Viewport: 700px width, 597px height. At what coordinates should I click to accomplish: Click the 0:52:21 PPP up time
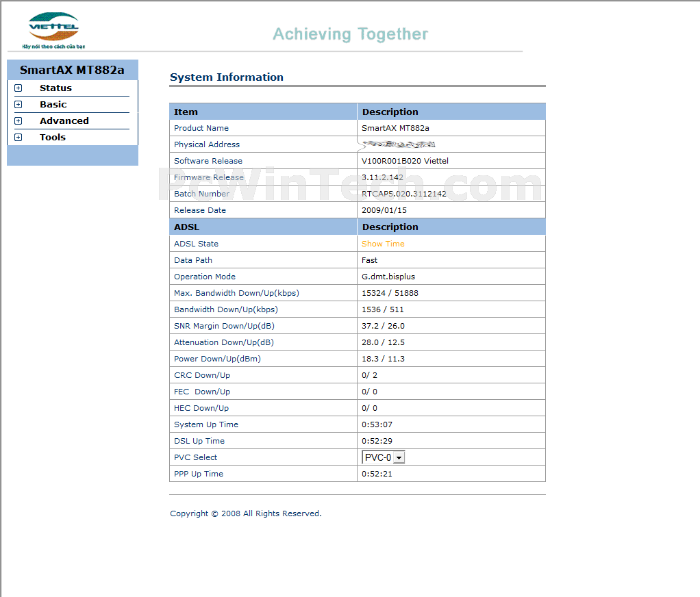click(x=377, y=474)
